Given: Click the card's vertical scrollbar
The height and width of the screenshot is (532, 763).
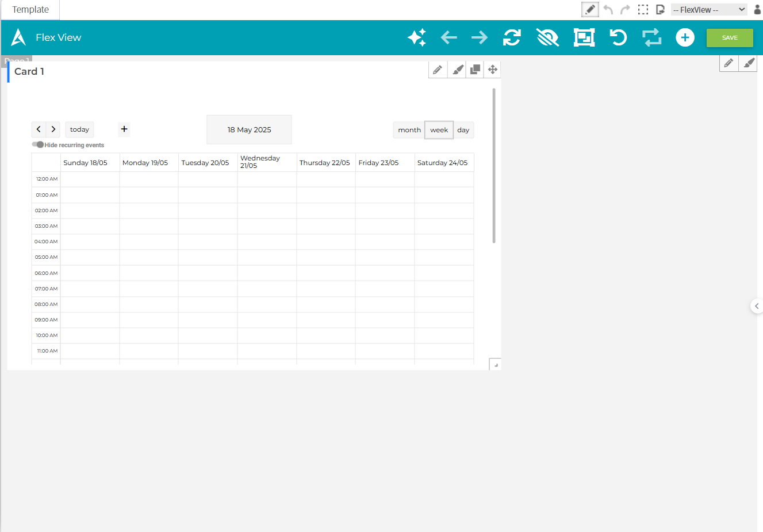Looking at the screenshot, I should pyautogui.click(x=494, y=166).
